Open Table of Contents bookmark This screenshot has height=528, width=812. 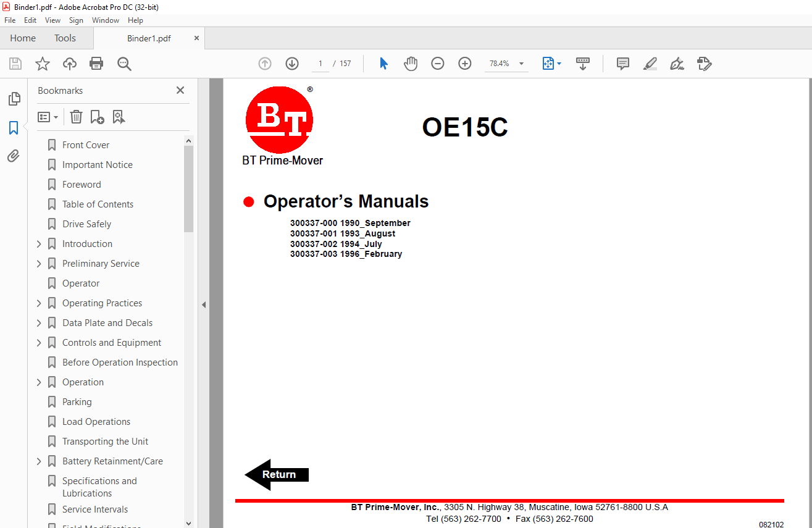click(98, 204)
